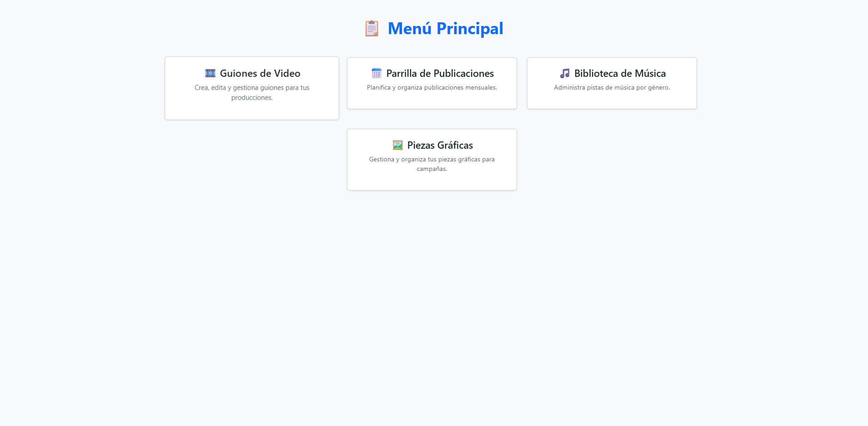The width and height of the screenshot is (868, 426).
Task: Click the calendar icon on Parrilla de Publicaciones
Action: click(376, 73)
